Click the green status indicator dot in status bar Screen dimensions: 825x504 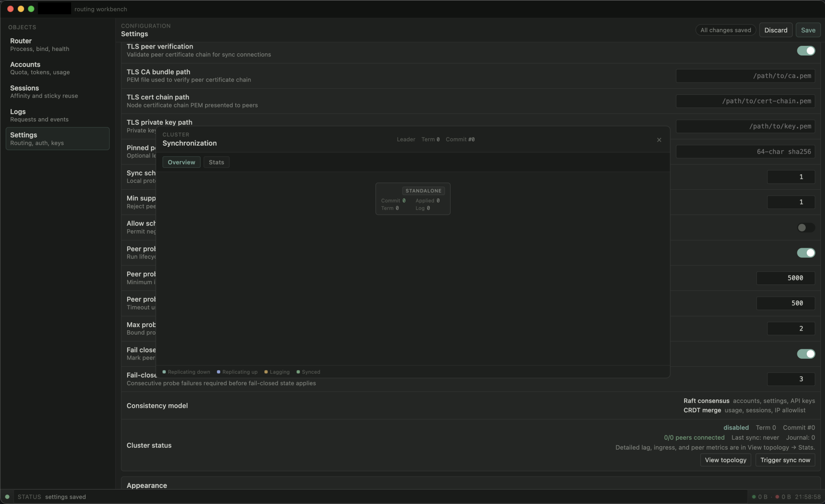(x=7, y=497)
